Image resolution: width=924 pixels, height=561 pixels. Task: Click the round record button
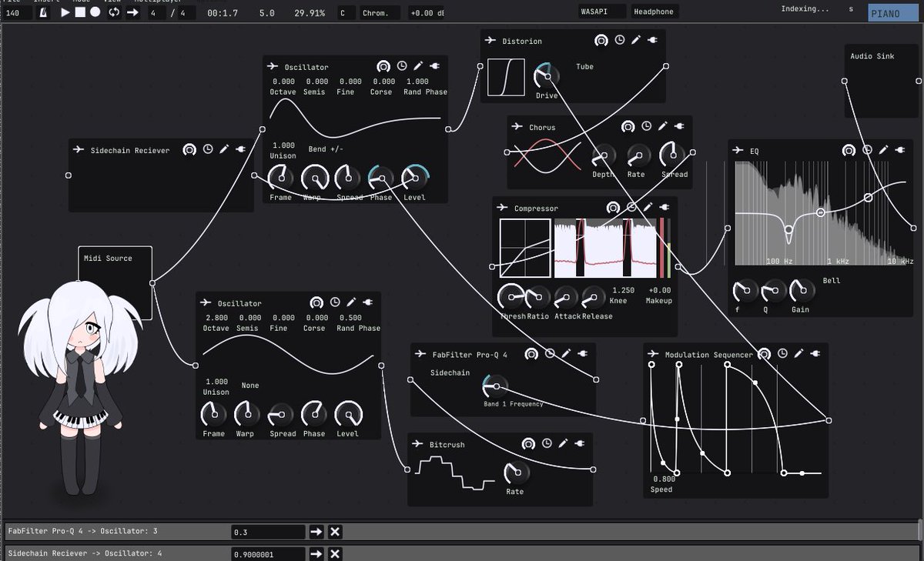pos(95,12)
